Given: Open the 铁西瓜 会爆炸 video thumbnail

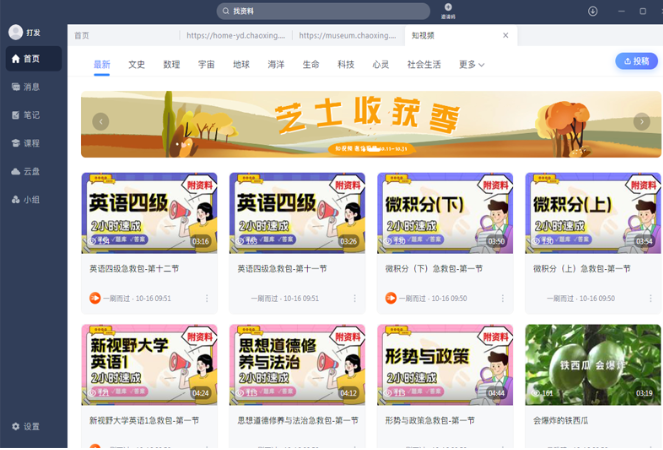Looking at the screenshot, I should pyautogui.click(x=593, y=365).
